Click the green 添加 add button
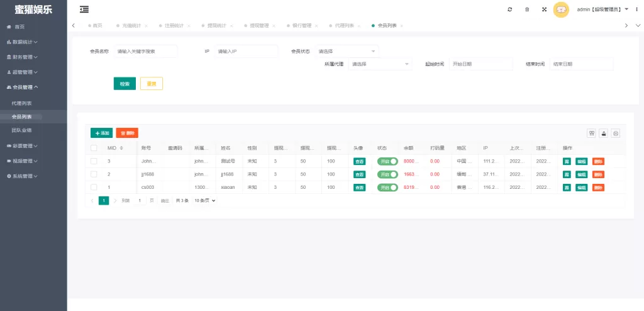The width and height of the screenshot is (644, 311). click(101, 133)
